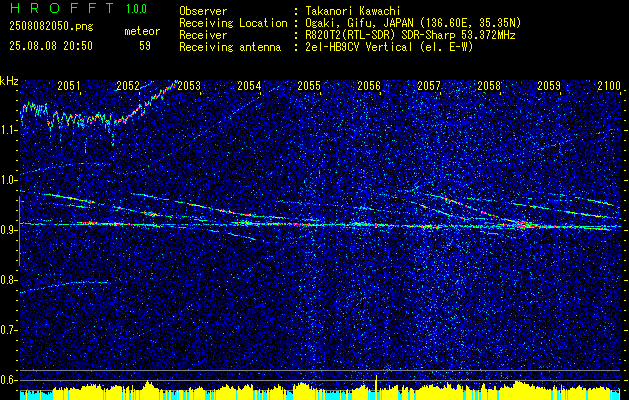Click the 2058 time marker
This screenshot has height=400, width=629.
[489, 85]
